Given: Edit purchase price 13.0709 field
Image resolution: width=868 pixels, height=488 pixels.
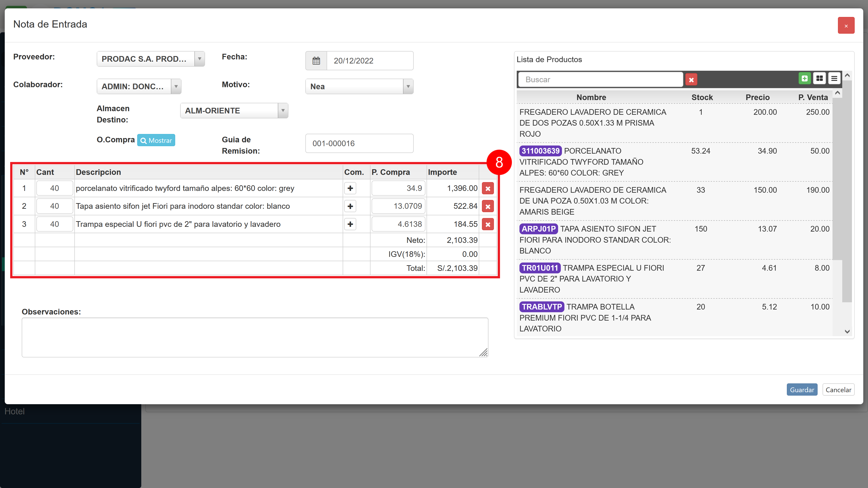Looking at the screenshot, I should [398, 206].
